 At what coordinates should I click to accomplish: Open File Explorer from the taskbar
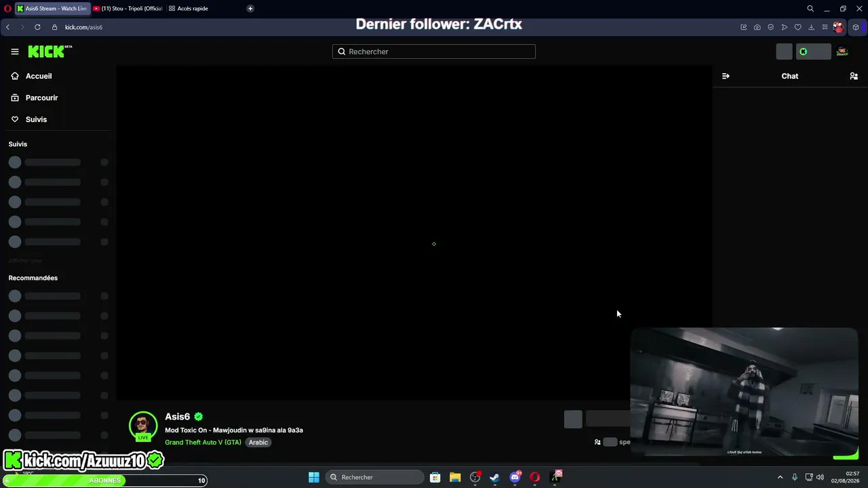point(455,477)
